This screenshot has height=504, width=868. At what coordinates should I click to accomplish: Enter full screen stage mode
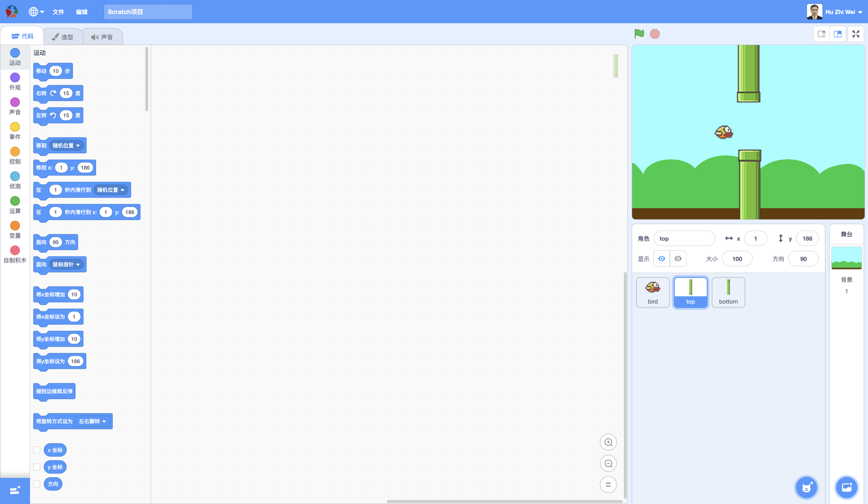tap(856, 34)
